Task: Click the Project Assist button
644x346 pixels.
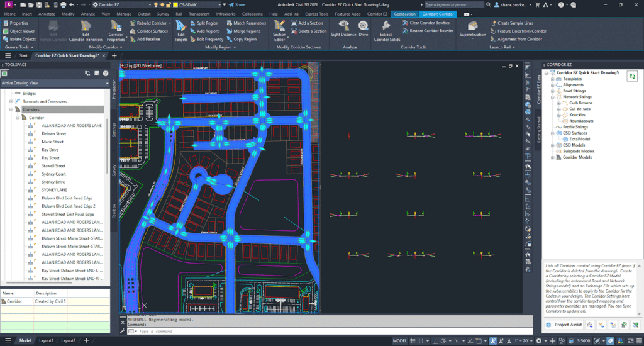Action: click(564, 325)
